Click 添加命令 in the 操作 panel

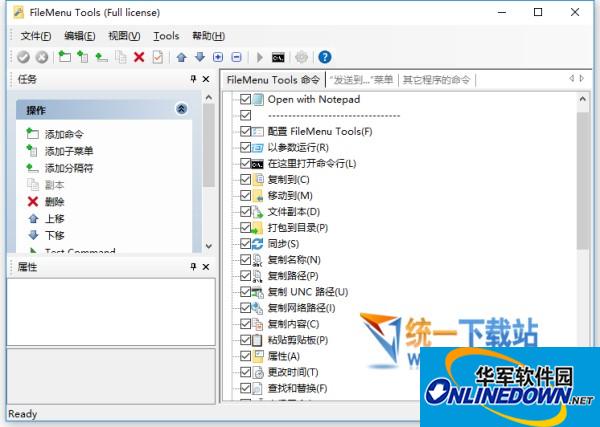click(x=64, y=134)
